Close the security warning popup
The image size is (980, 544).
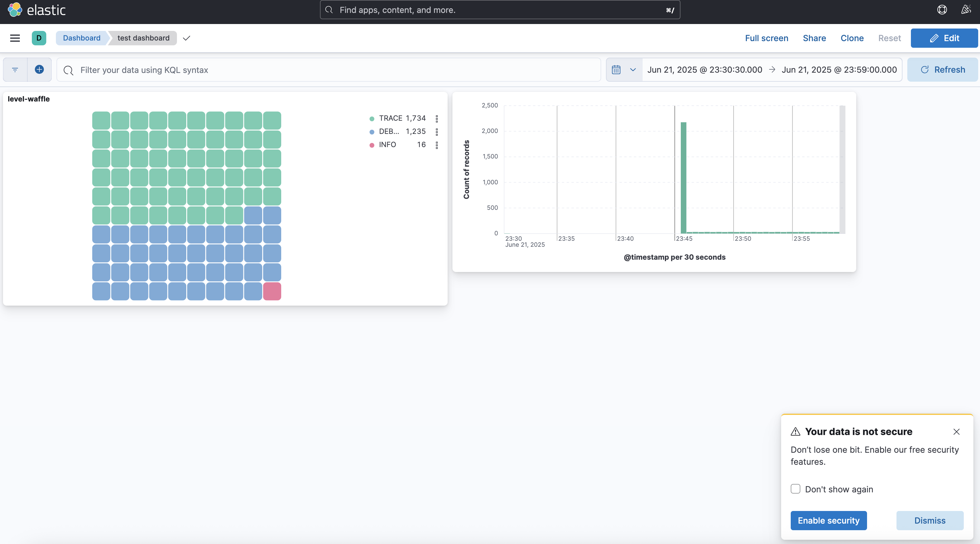(x=956, y=431)
